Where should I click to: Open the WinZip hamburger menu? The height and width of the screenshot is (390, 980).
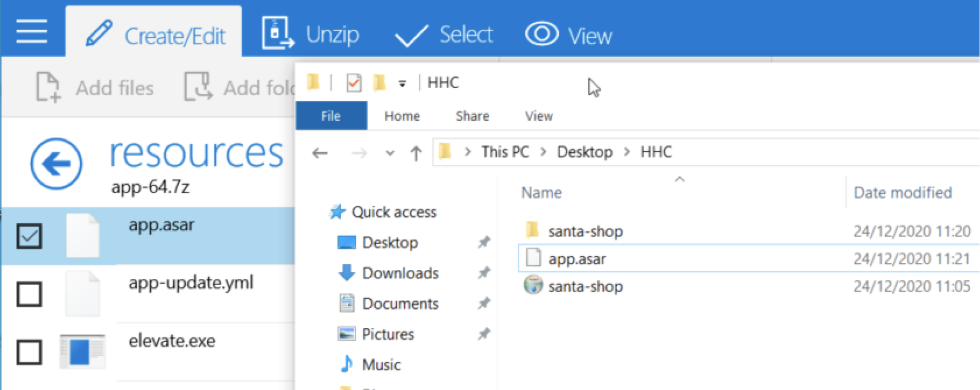(x=32, y=32)
